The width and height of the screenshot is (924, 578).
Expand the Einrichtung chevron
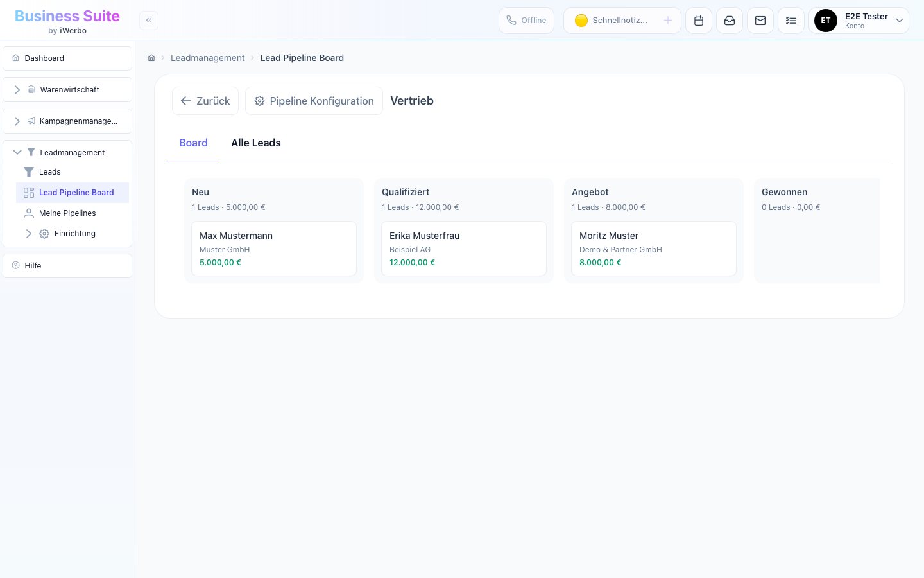pyautogui.click(x=29, y=234)
